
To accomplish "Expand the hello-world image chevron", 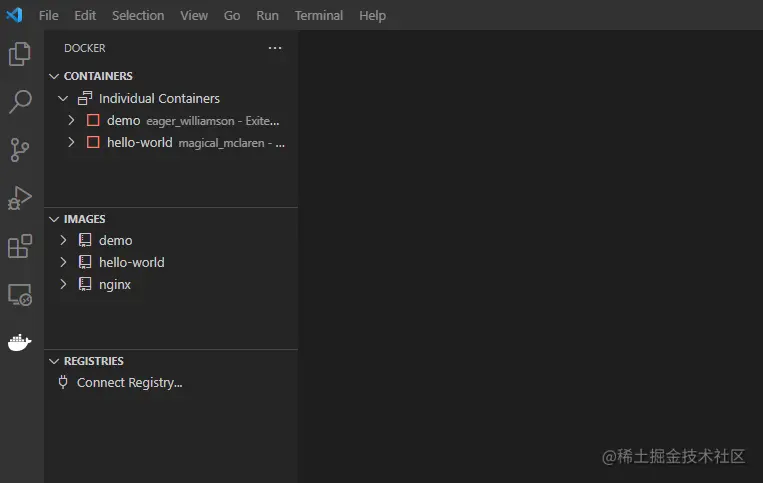I will (63, 262).
